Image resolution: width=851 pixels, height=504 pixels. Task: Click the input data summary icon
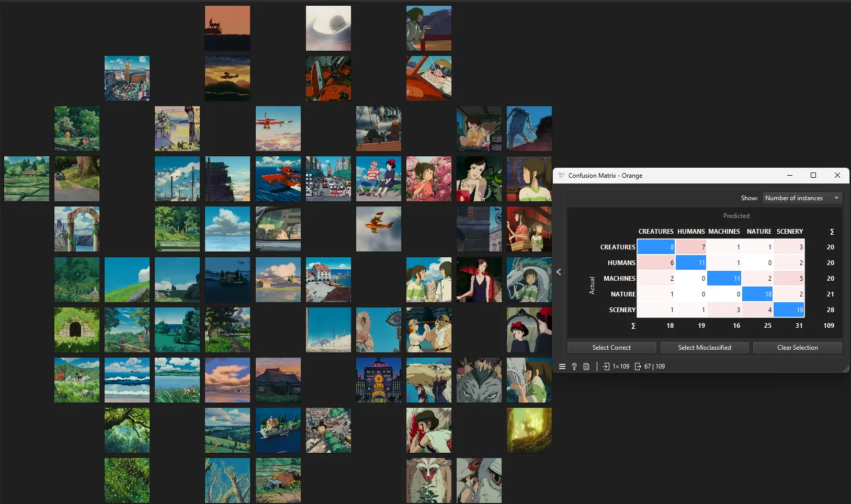[606, 366]
